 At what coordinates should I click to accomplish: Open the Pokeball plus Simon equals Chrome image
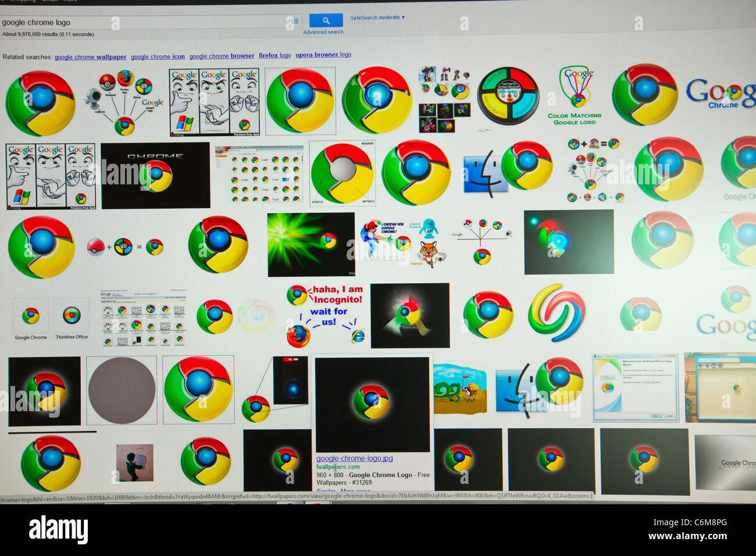tap(124, 247)
